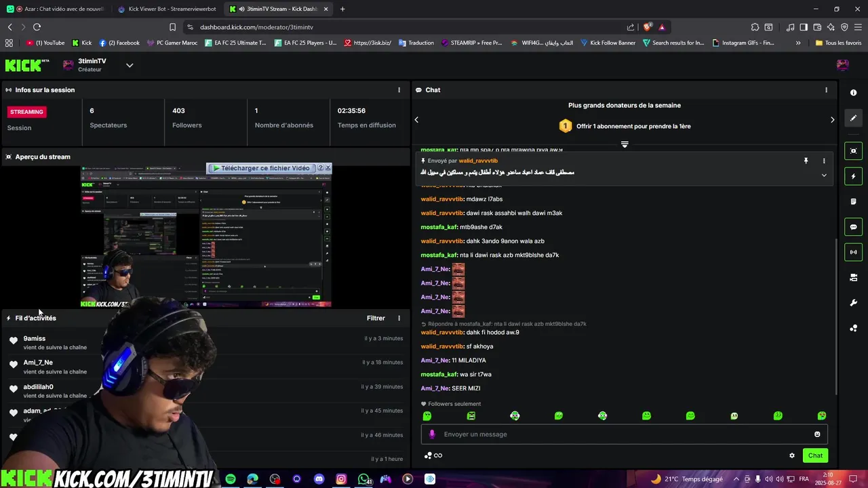Click the broadcast signal icon in right sidebar

(853, 252)
